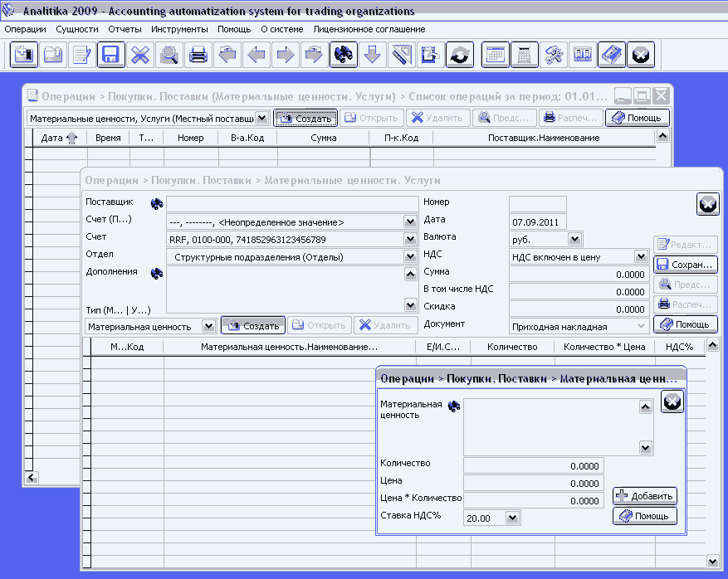This screenshot has height=579, width=728.
Task: Click Создать in the operations list window
Action: [305, 119]
